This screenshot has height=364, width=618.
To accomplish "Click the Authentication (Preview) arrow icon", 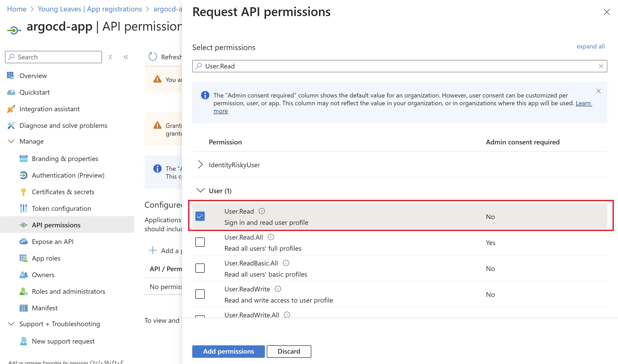I will click(x=23, y=175).
